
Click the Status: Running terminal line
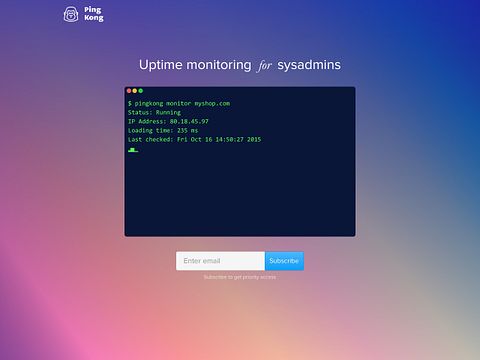click(154, 112)
